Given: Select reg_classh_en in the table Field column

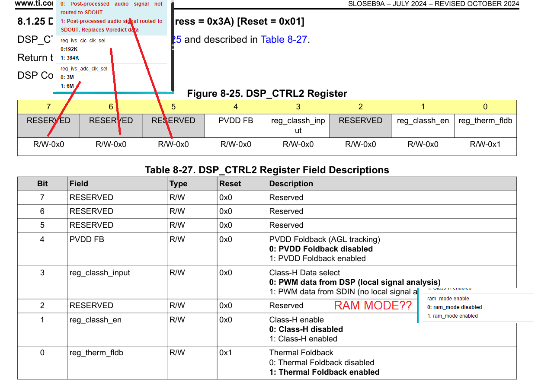Looking at the screenshot, I should click(95, 320).
